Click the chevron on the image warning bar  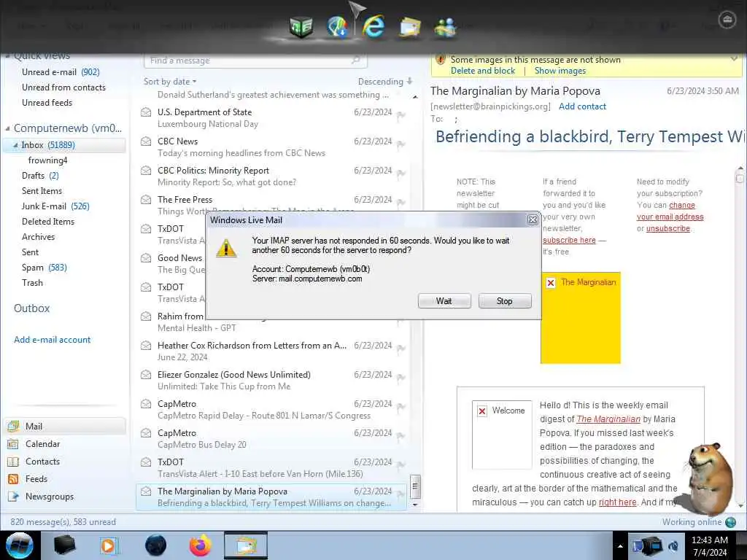pos(734,59)
